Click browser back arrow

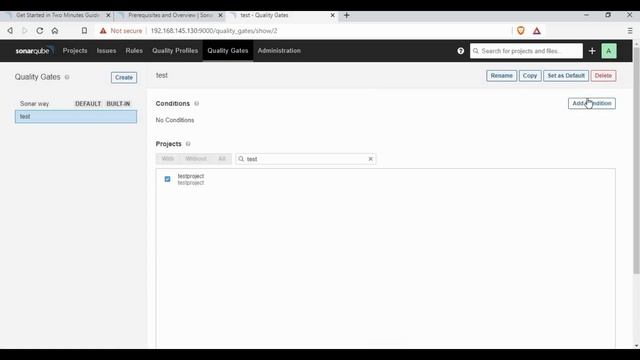pos(10,31)
